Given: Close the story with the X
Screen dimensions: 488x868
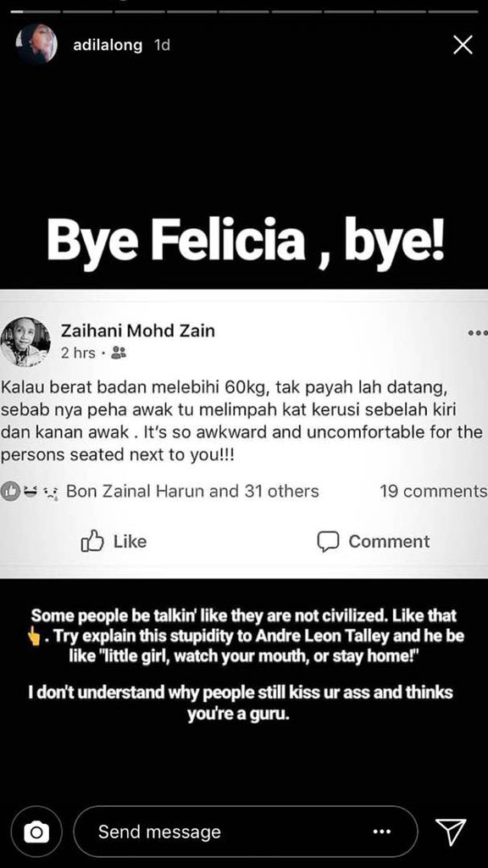Looking at the screenshot, I should point(463,46).
